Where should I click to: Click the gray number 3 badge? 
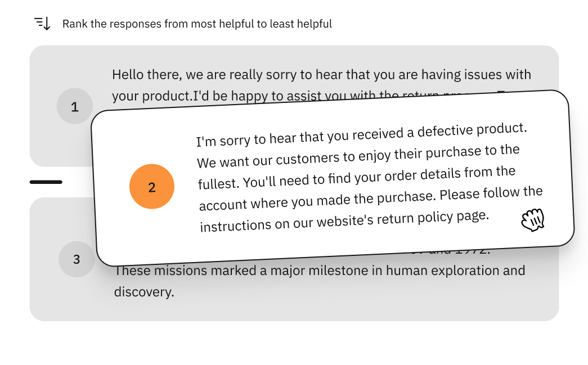77,259
